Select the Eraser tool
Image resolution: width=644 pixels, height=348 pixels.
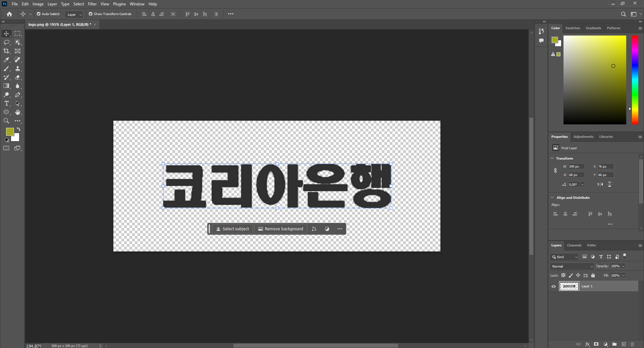(18, 77)
